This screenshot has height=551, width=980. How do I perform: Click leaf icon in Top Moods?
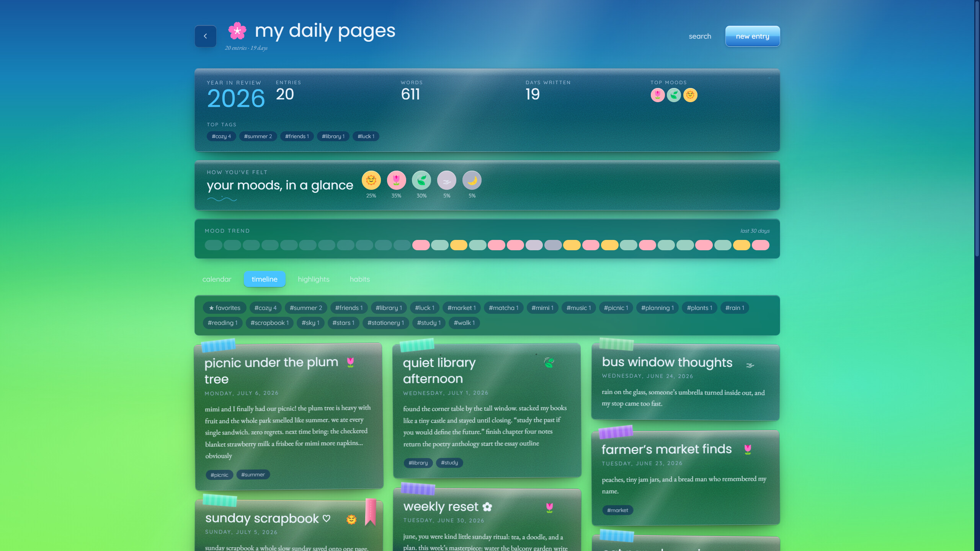[x=674, y=95]
